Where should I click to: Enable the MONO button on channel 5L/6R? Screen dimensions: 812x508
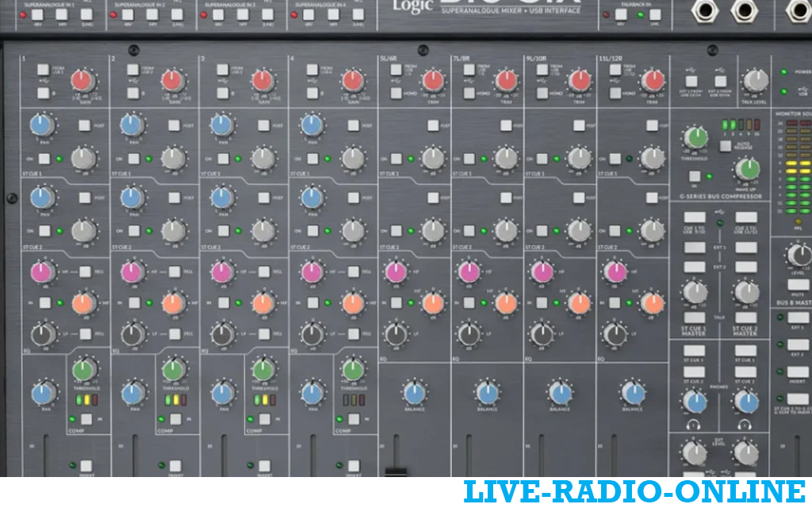(x=396, y=93)
